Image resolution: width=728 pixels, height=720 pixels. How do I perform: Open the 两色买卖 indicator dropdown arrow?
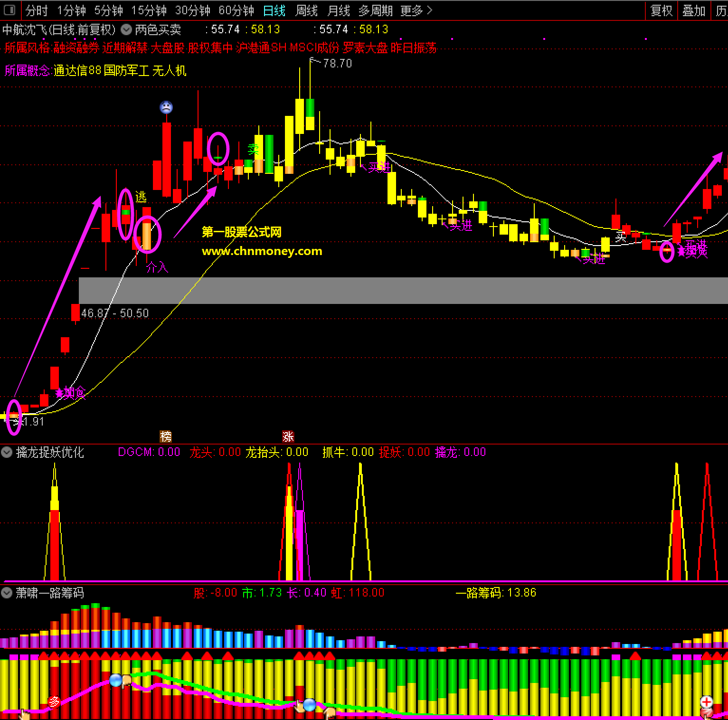pyautogui.click(x=126, y=29)
